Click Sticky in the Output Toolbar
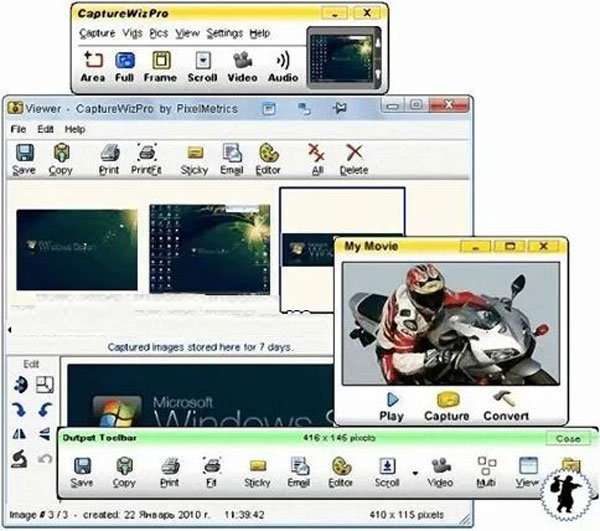600x531 pixels. (258, 472)
